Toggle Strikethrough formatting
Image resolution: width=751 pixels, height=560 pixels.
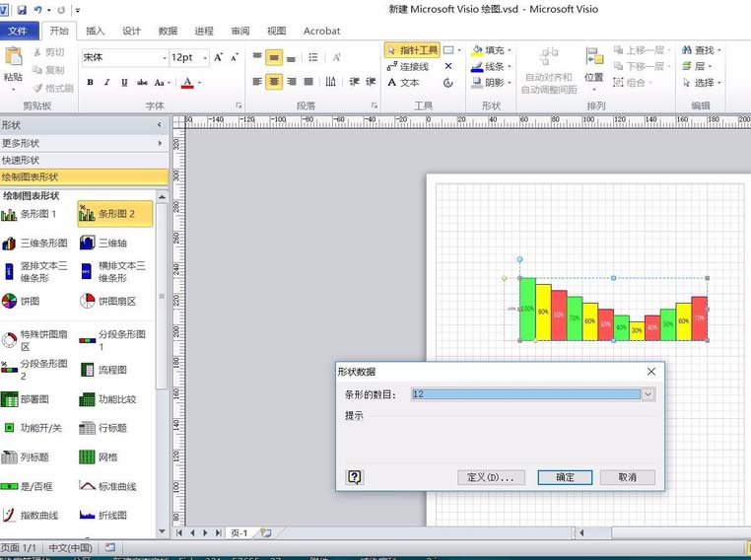(142, 83)
